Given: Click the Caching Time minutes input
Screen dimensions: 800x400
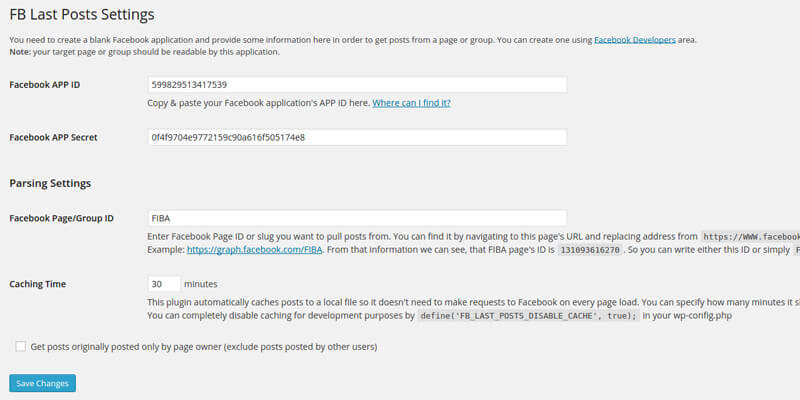Looking at the screenshot, I should coord(164,284).
